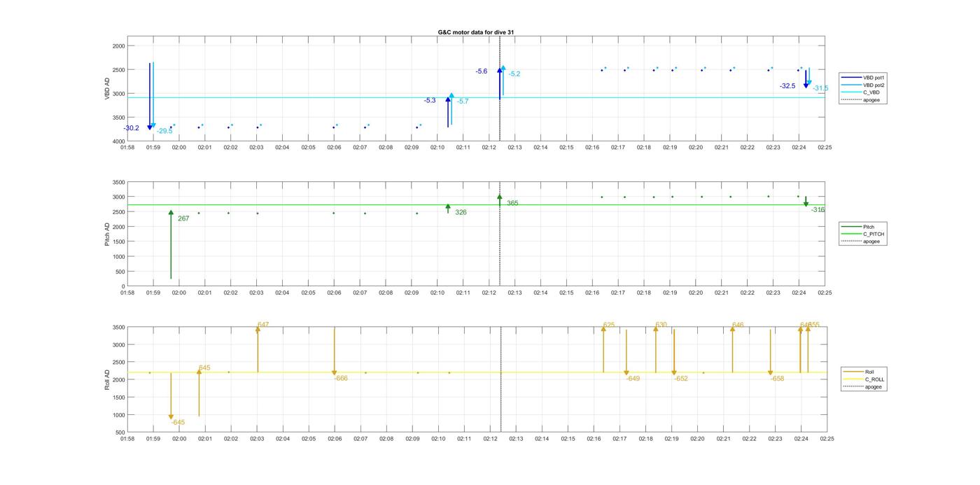Click the '-32.5' VBD value label
The height and width of the screenshot is (485, 980).
click(787, 86)
